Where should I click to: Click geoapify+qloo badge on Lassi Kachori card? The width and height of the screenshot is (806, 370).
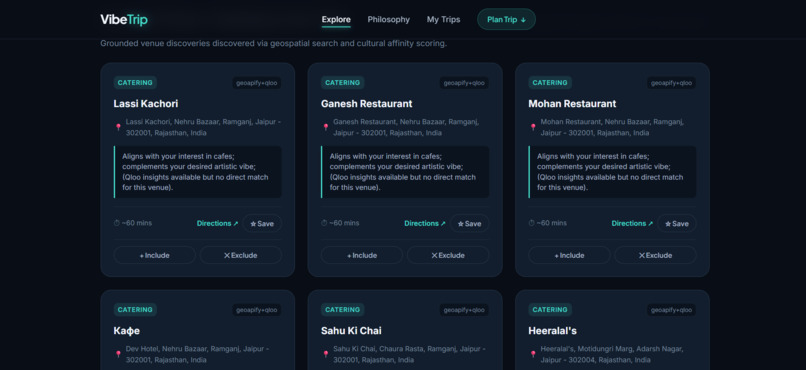(257, 83)
